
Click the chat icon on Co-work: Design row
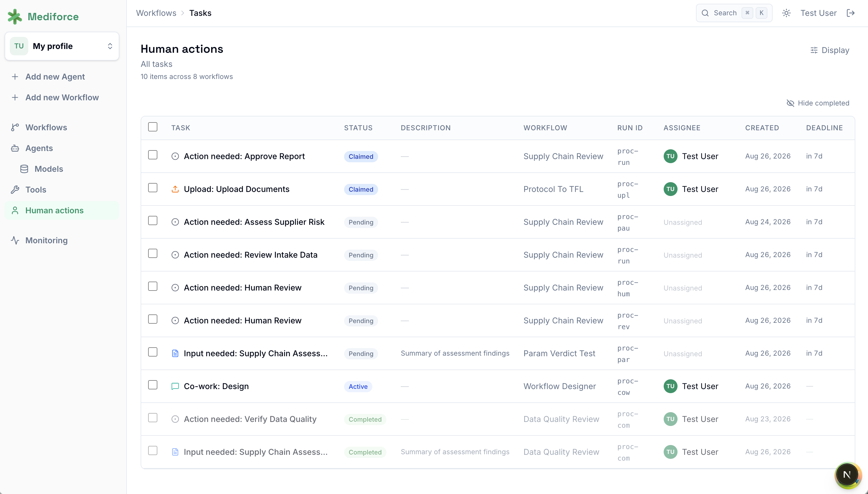[175, 386]
